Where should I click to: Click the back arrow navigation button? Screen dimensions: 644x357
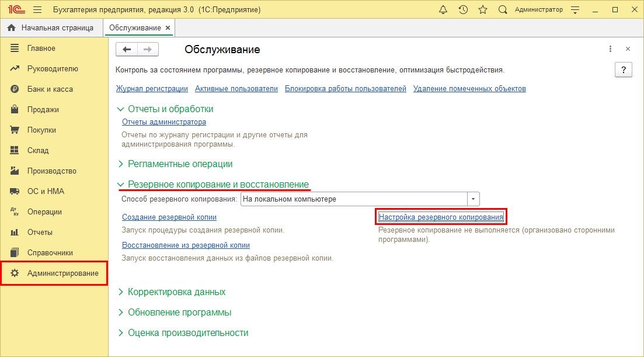point(127,50)
